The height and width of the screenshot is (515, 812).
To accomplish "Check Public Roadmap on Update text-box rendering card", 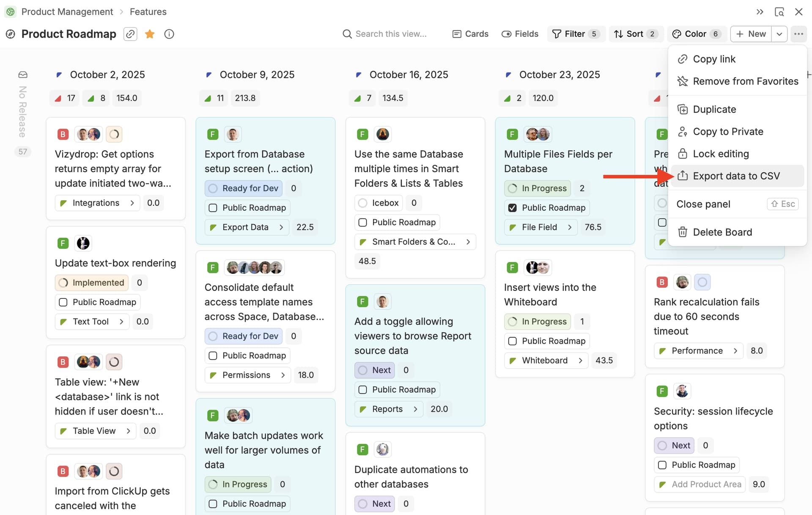I will (63, 302).
